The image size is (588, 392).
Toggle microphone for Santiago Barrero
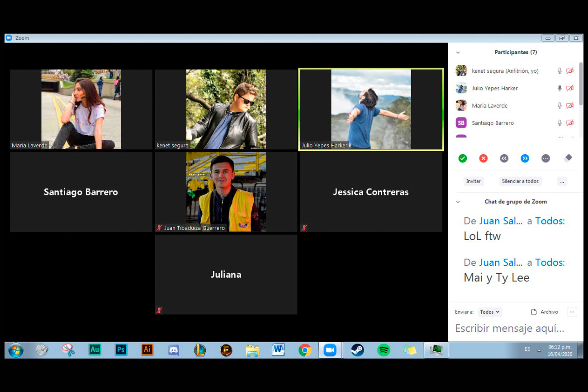(x=560, y=123)
